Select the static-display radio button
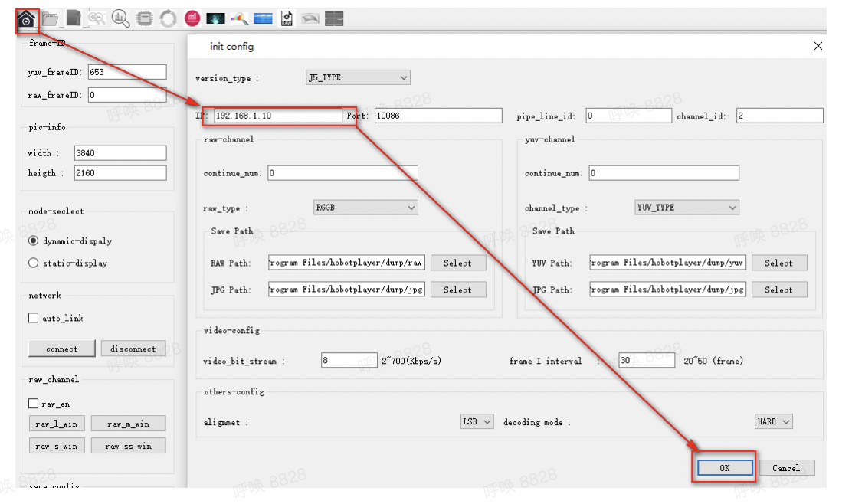The image size is (852, 504). pyautogui.click(x=33, y=263)
